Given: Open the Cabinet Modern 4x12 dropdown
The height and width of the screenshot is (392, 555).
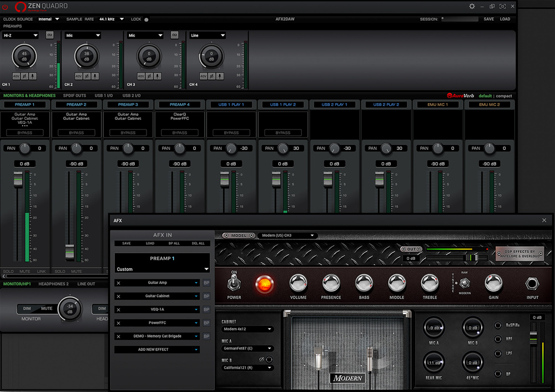Looking at the screenshot, I should [x=247, y=329].
